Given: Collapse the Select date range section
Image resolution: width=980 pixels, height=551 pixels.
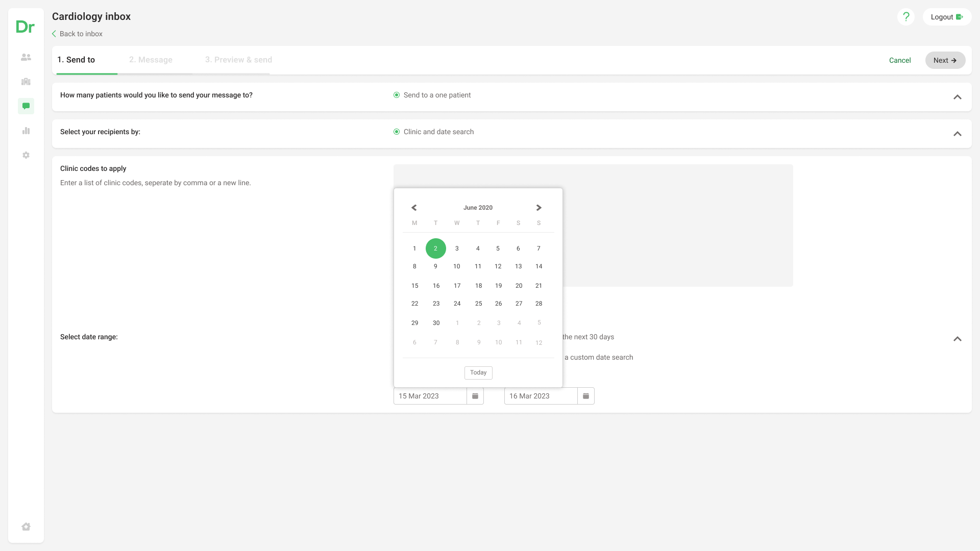Looking at the screenshot, I should click(x=958, y=339).
